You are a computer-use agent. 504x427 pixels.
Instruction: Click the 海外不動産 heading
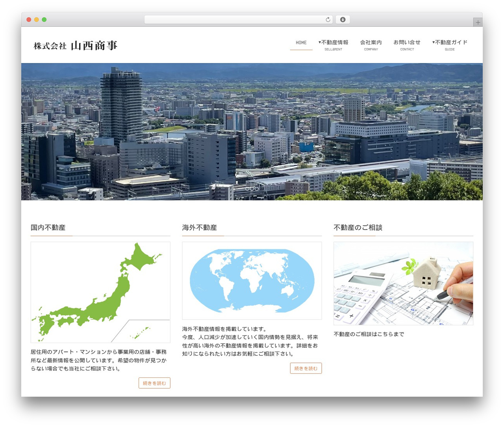[200, 228]
